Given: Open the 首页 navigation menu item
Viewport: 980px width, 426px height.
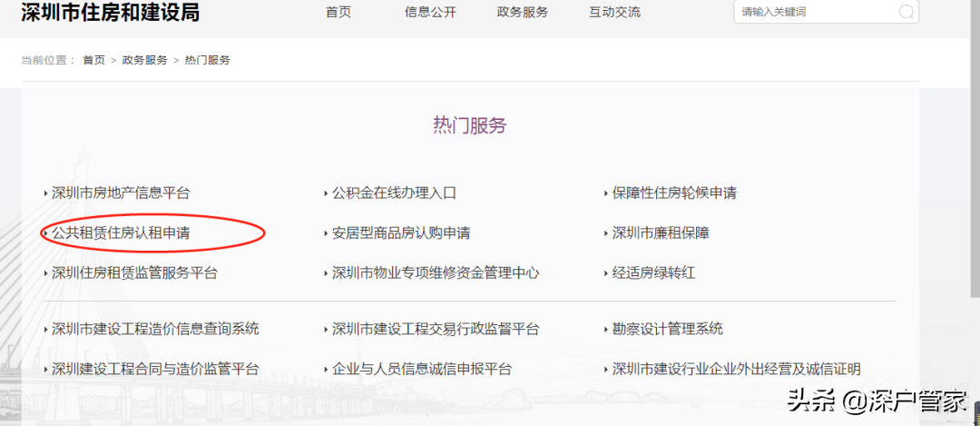Looking at the screenshot, I should (338, 12).
